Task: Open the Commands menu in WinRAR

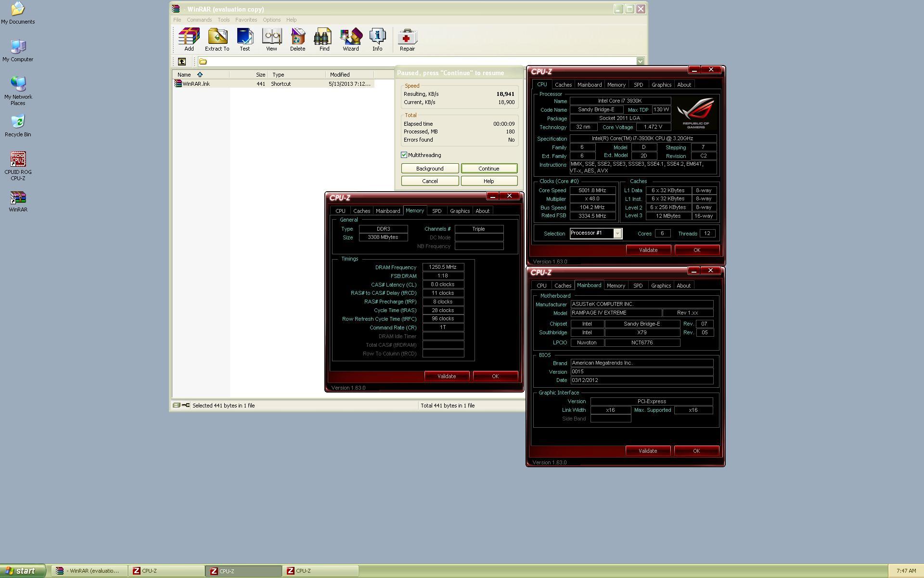Action: (199, 20)
